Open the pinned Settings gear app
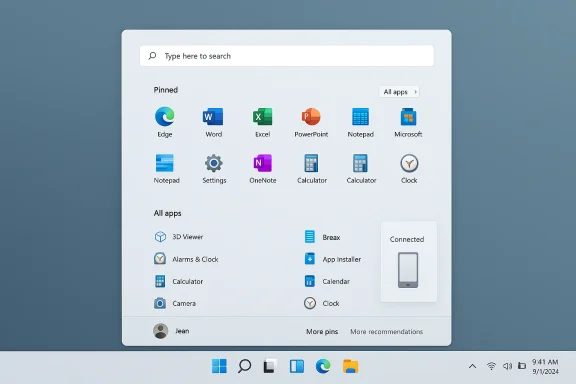The image size is (576, 384). [x=214, y=169]
